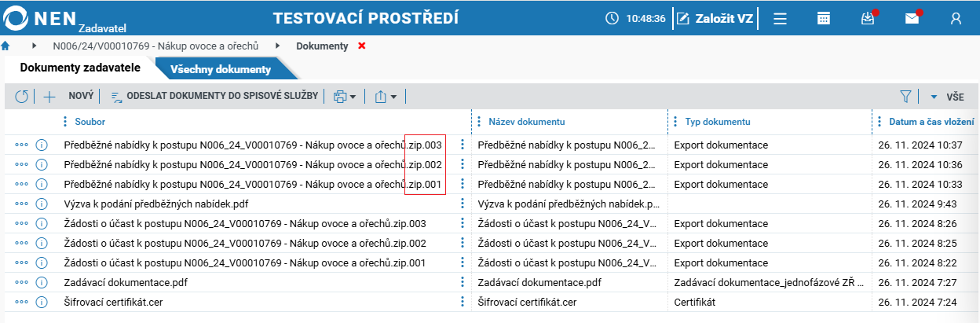Show info for Žádosti o účast zip.002
Viewport: 980px width, 323px height.
point(42,243)
